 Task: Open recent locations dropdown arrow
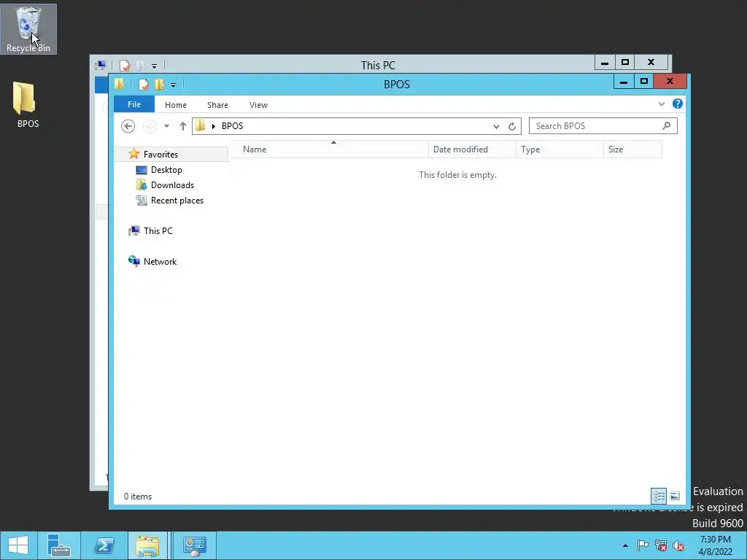pyautogui.click(x=166, y=126)
